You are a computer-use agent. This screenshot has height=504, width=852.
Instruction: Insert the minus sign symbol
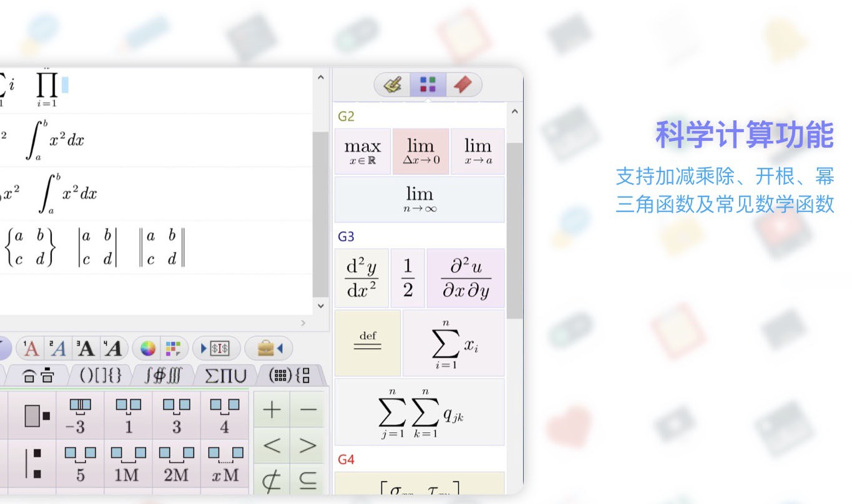308,410
